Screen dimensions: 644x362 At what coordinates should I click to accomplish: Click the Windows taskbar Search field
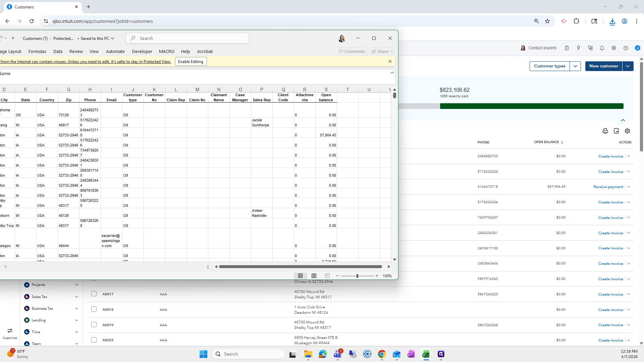point(249,354)
